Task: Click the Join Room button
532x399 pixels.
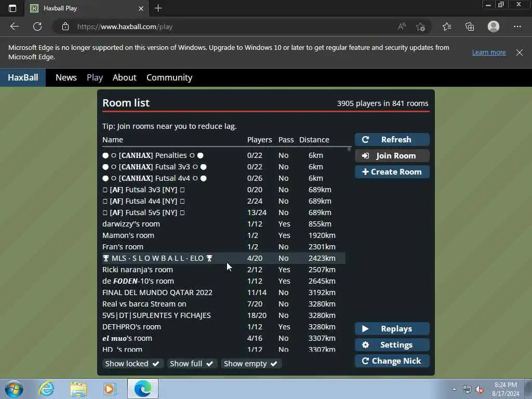Action: (x=392, y=156)
